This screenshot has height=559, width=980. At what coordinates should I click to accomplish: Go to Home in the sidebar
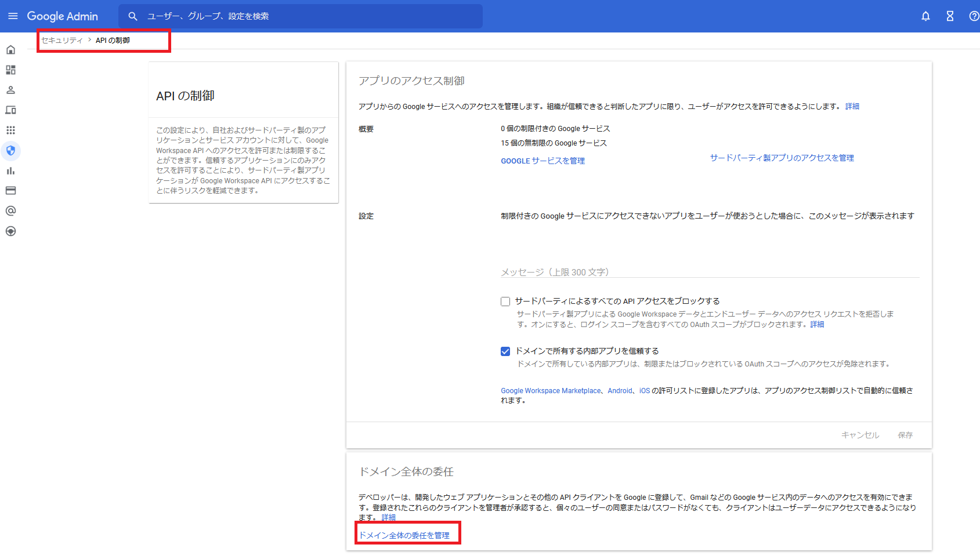(x=10, y=50)
